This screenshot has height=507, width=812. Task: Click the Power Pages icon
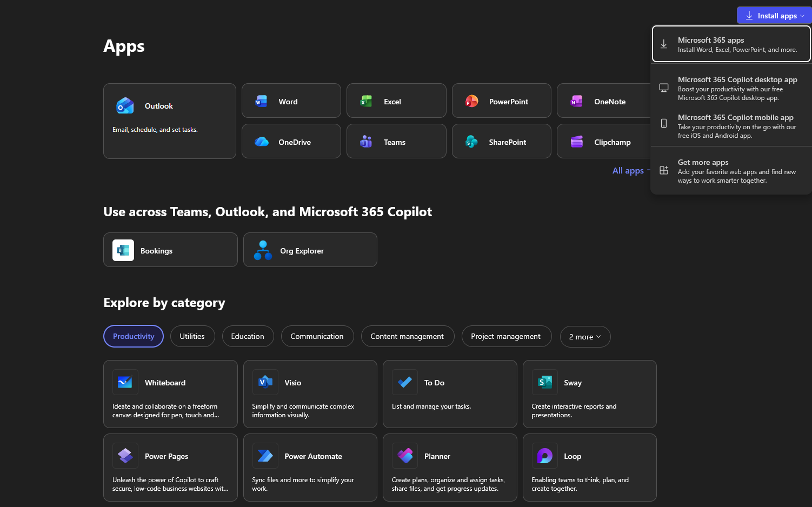pyautogui.click(x=125, y=456)
